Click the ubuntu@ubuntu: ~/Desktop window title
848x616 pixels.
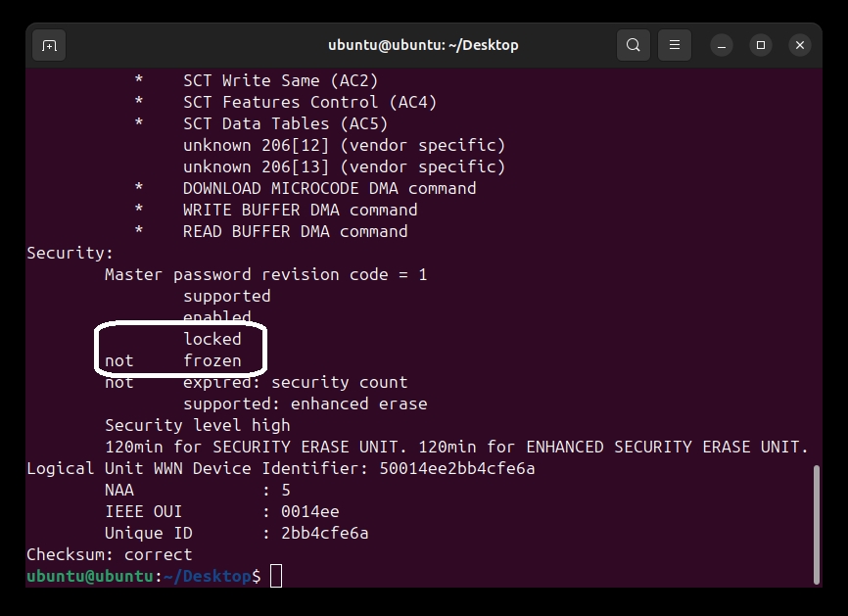[423, 45]
